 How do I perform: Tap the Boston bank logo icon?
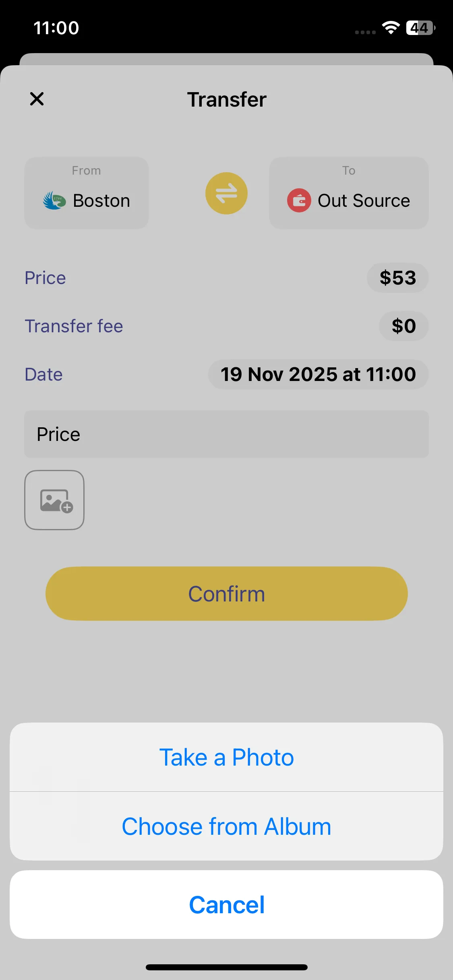pos(54,200)
